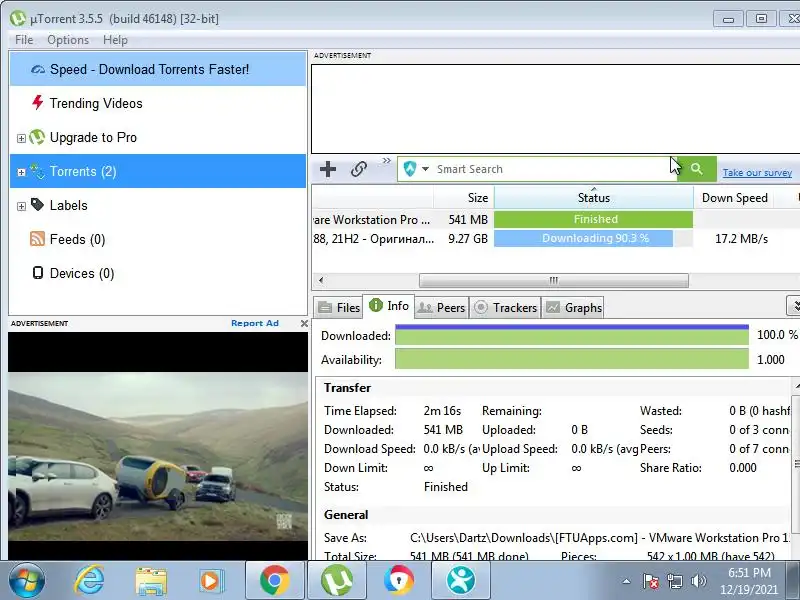The width and height of the screenshot is (800, 600).
Task: Open the Help menu
Action: pos(115,40)
